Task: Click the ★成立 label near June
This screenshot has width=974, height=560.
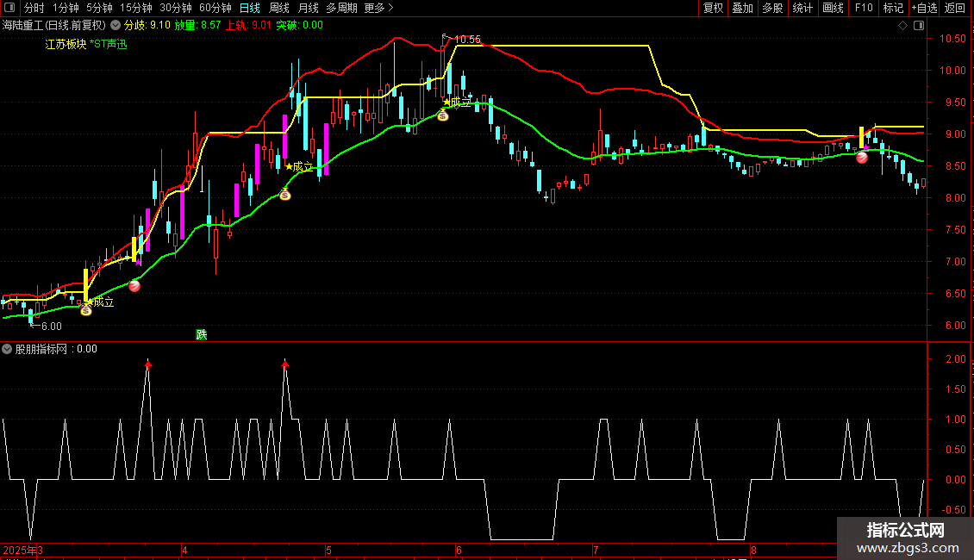Action: pos(457,103)
